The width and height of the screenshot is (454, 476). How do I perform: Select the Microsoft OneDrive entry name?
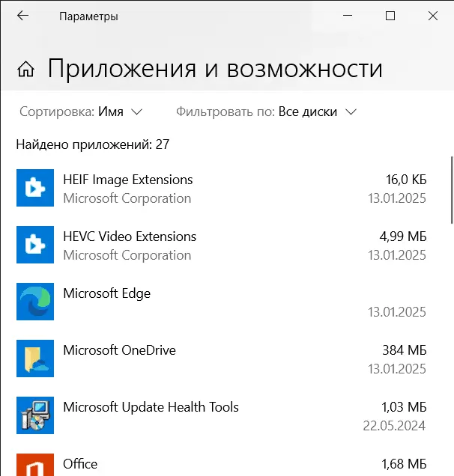119,350
